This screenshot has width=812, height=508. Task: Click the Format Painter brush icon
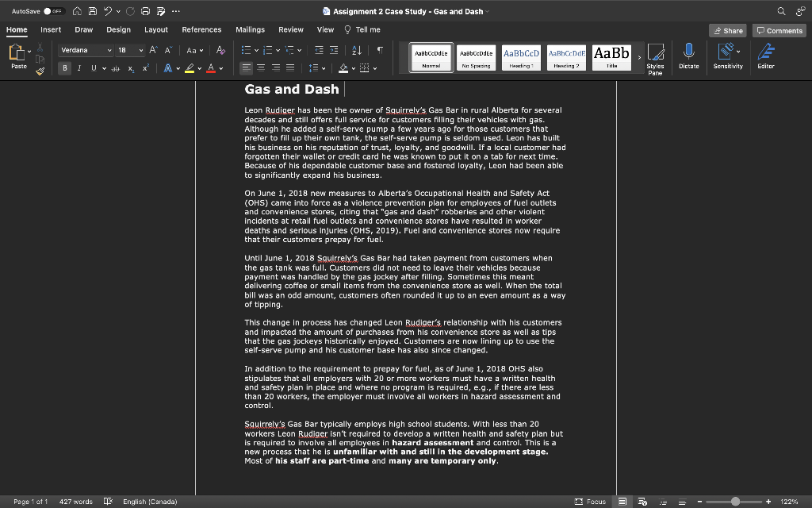click(x=39, y=71)
